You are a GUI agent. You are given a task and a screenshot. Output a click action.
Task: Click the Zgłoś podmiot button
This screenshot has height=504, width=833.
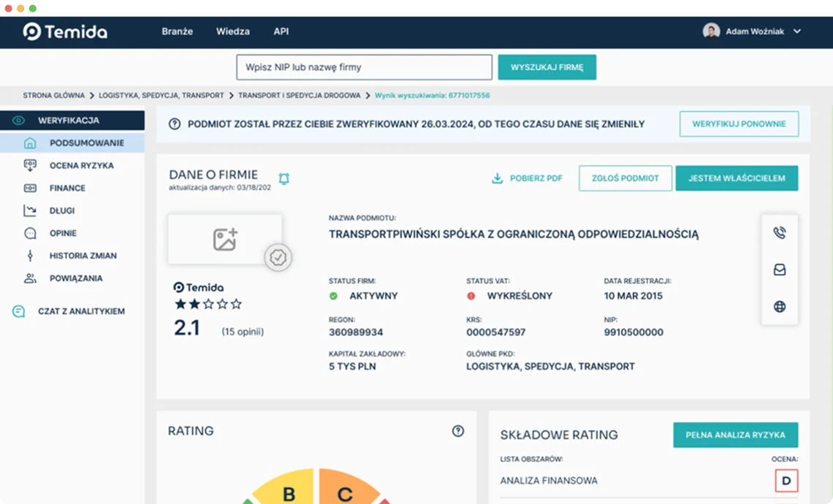click(x=625, y=178)
